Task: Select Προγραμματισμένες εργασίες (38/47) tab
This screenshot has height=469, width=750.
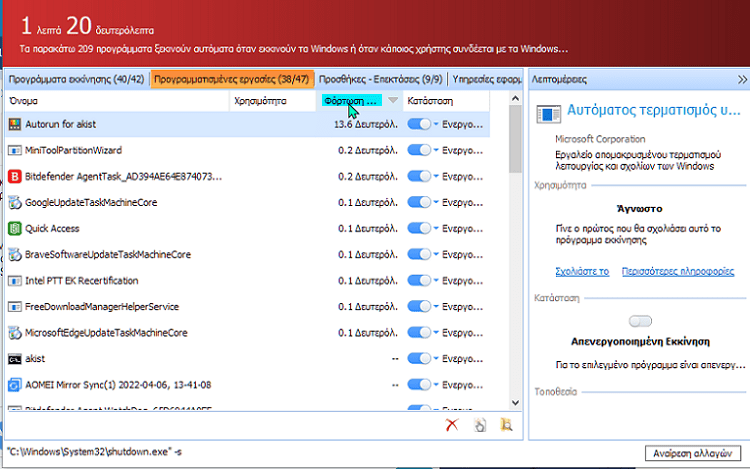Action: (232, 79)
